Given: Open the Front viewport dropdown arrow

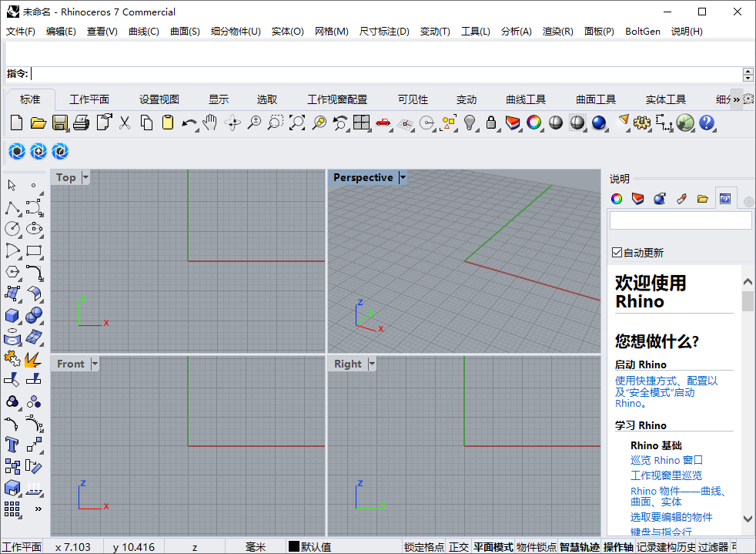Looking at the screenshot, I should 95,364.
